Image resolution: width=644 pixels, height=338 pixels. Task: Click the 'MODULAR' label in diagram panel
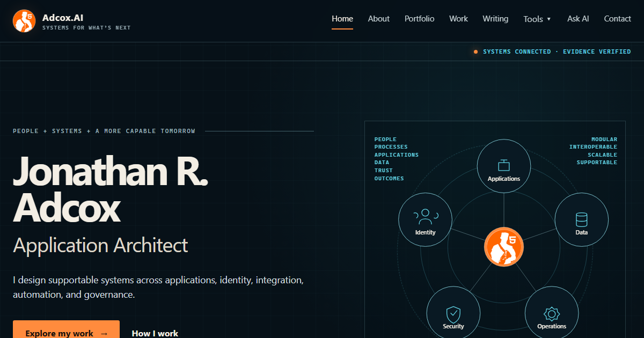pos(604,139)
